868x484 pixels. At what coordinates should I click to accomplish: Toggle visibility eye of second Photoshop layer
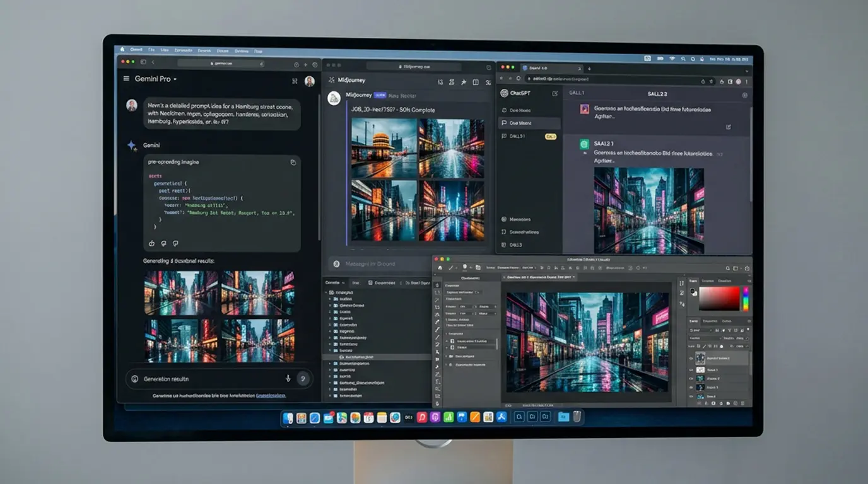coord(691,370)
